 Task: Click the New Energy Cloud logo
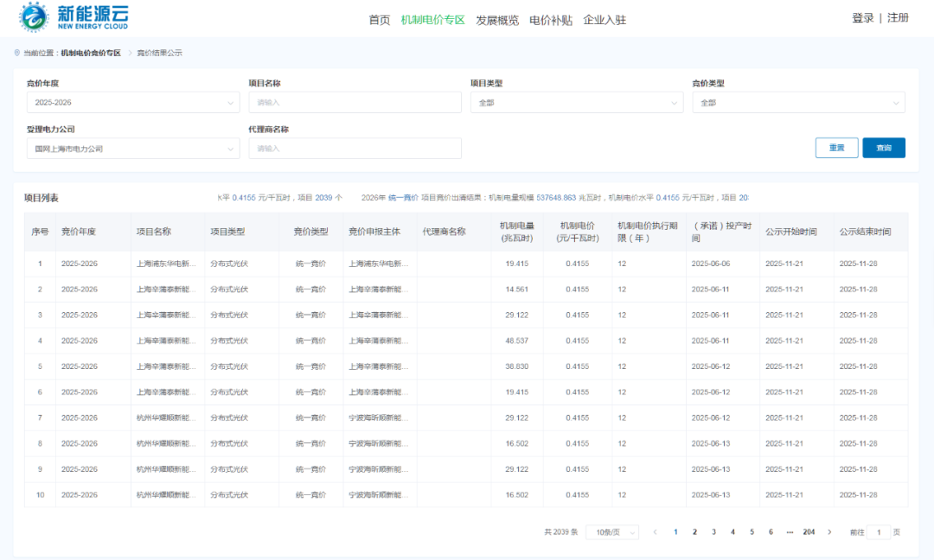[x=74, y=17]
